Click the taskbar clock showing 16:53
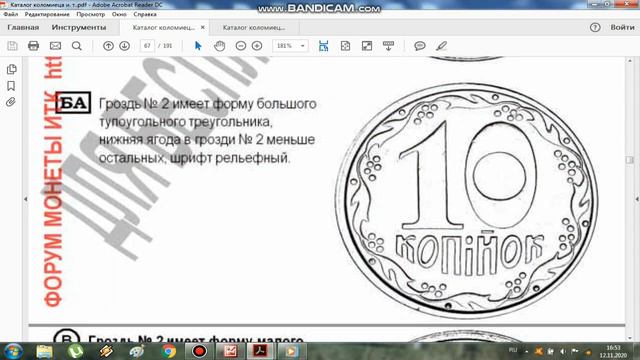This screenshot has height=360, width=640. (613, 351)
